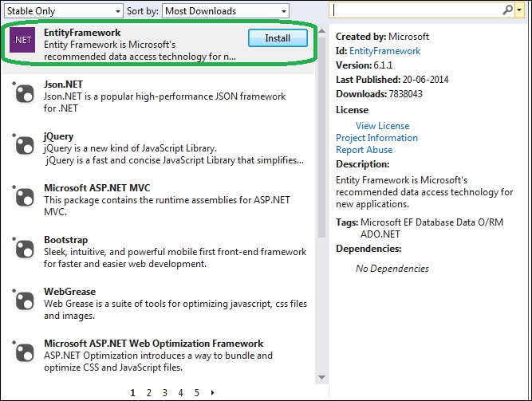
Task: Click the package list scroll down arrow
Action: coord(322,377)
